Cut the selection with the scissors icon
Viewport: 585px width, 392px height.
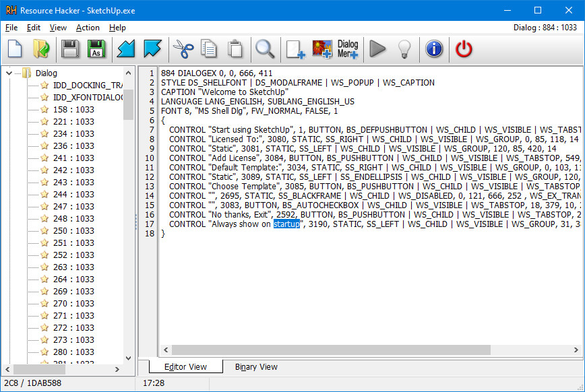click(x=183, y=49)
